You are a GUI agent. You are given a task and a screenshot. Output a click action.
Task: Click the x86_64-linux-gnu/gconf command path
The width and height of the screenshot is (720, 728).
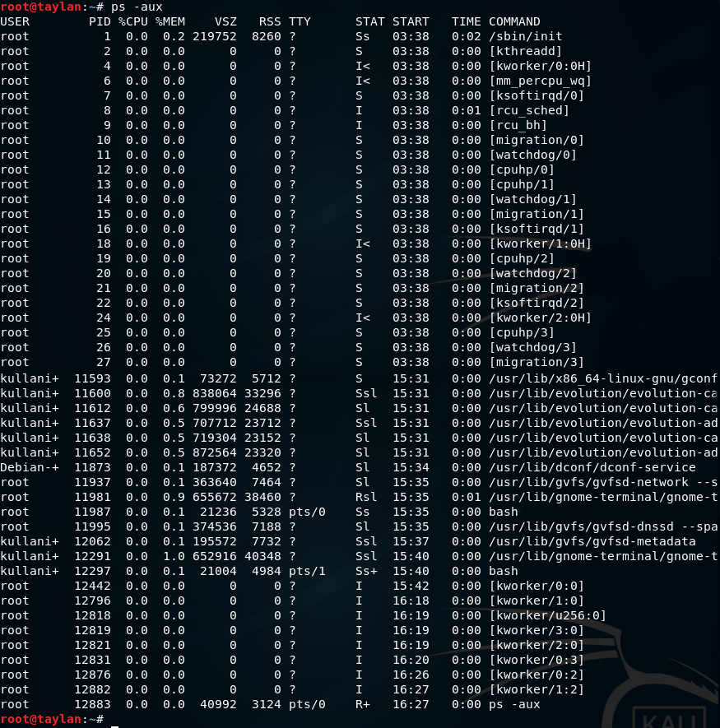click(x=603, y=379)
